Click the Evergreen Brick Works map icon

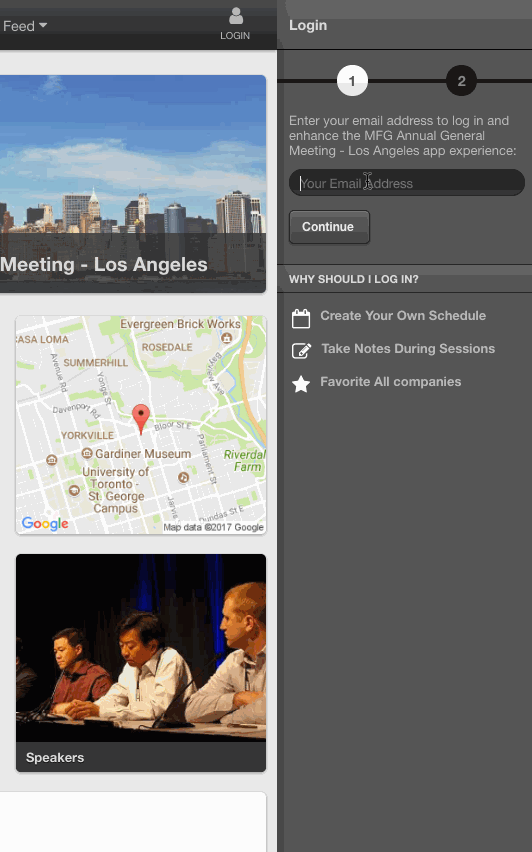pyautogui.click(x=227, y=338)
